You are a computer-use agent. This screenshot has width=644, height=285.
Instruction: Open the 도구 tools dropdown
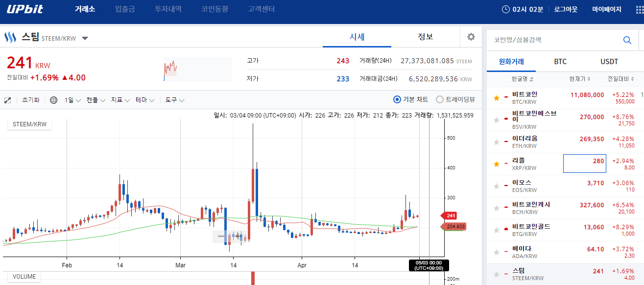point(175,100)
